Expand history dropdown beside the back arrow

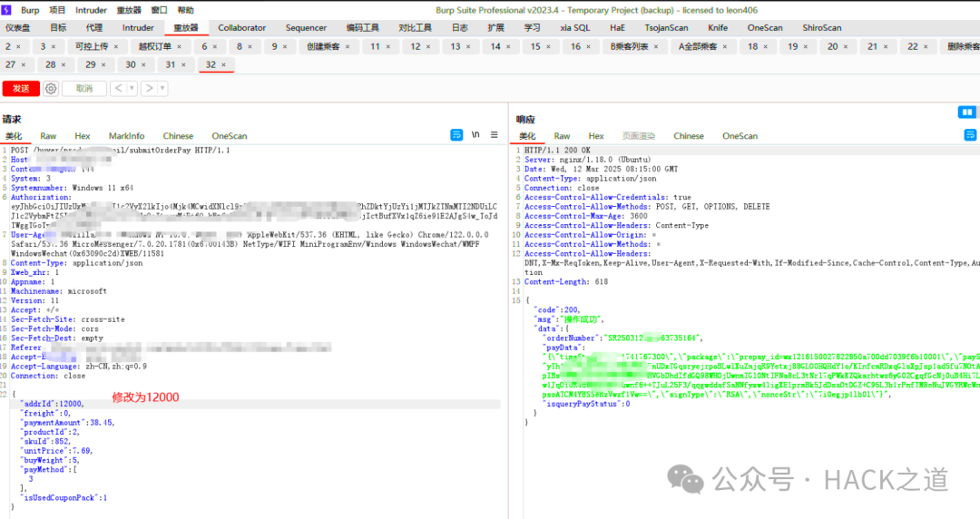pyautogui.click(x=132, y=88)
